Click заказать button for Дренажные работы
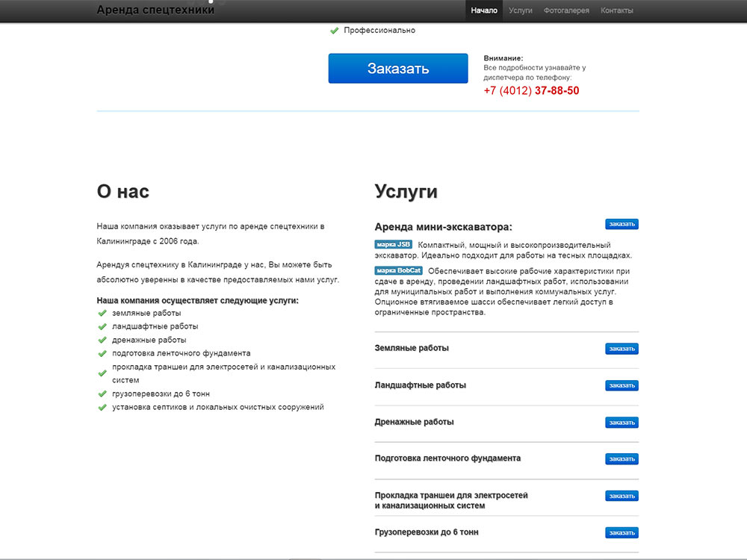Image resolution: width=747 pixels, height=560 pixels. point(622,423)
